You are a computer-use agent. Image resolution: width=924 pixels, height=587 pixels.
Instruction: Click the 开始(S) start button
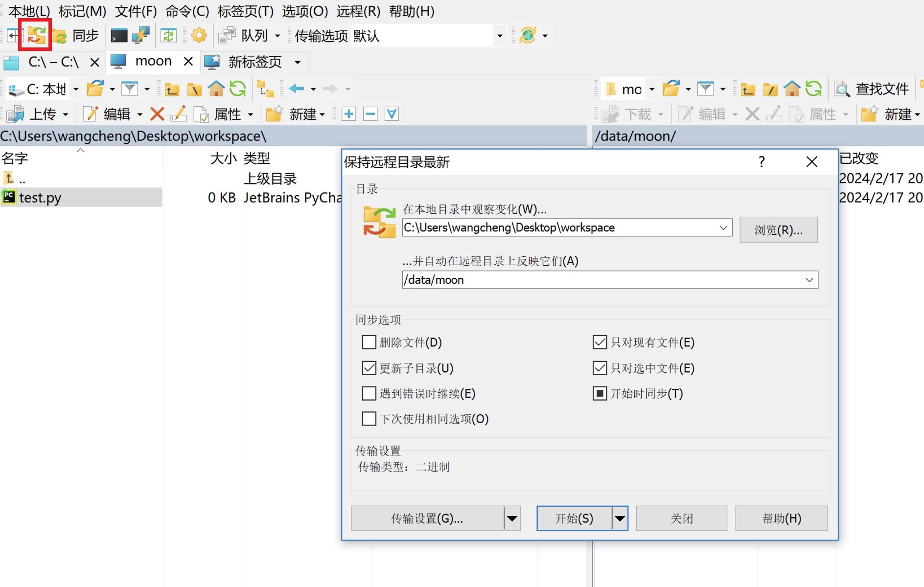tap(574, 519)
